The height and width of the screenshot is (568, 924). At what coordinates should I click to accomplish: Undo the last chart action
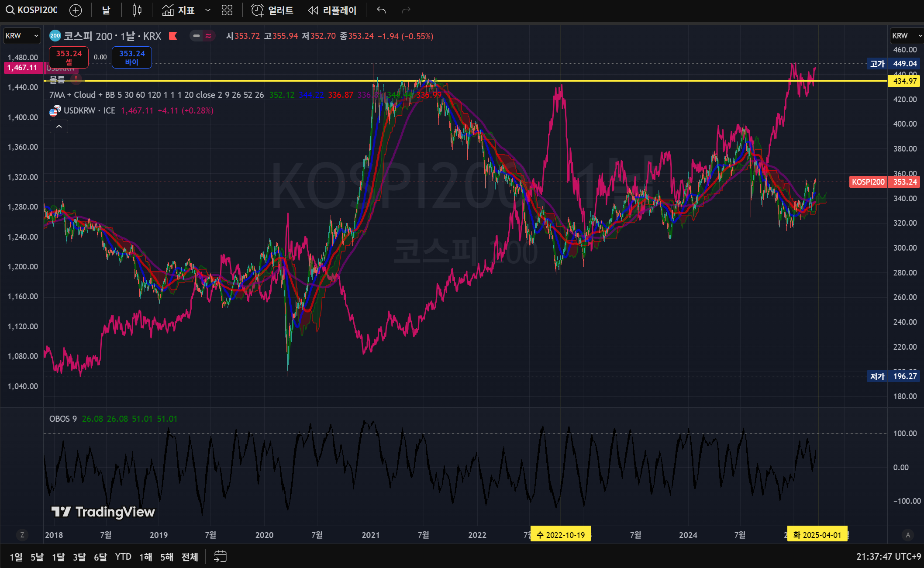[381, 10]
